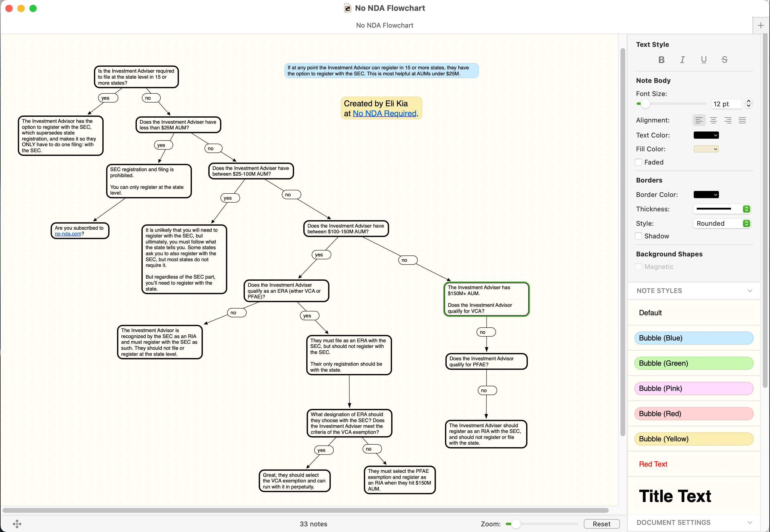The width and height of the screenshot is (770, 532).
Task: Toggle bold text style
Action: pos(661,60)
